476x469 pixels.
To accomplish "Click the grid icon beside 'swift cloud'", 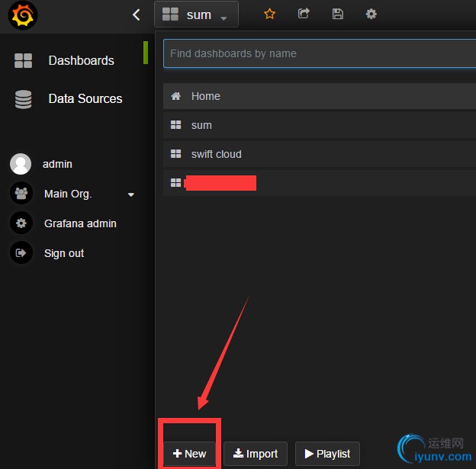I will (175, 153).
